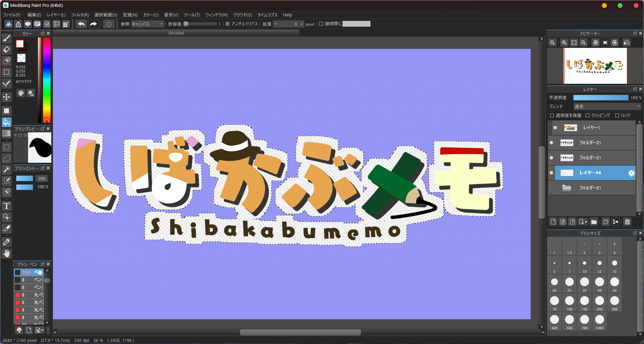Click the Redo arrow in toolbar
Viewport: 644px width, 344px height.
[x=93, y=24]
